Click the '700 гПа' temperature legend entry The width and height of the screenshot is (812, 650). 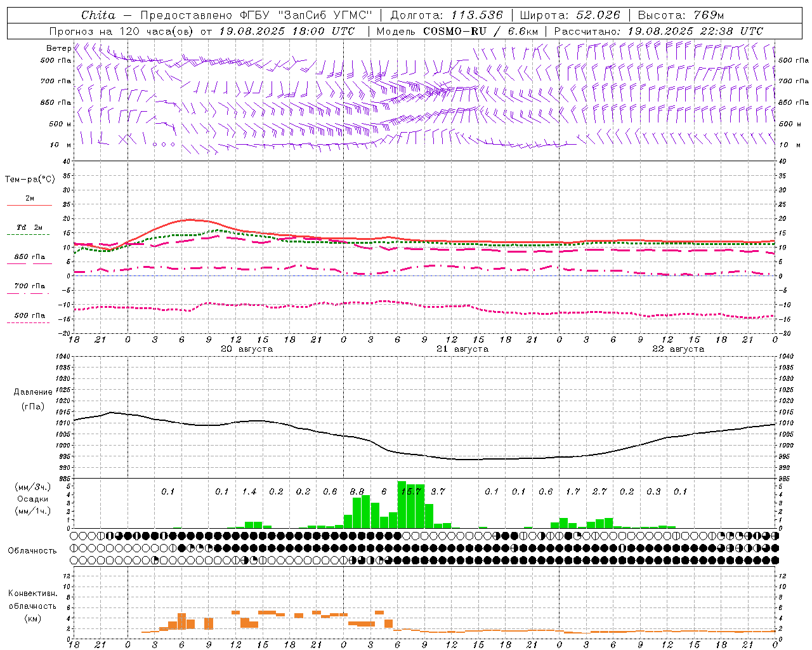(x=29, y=286)
